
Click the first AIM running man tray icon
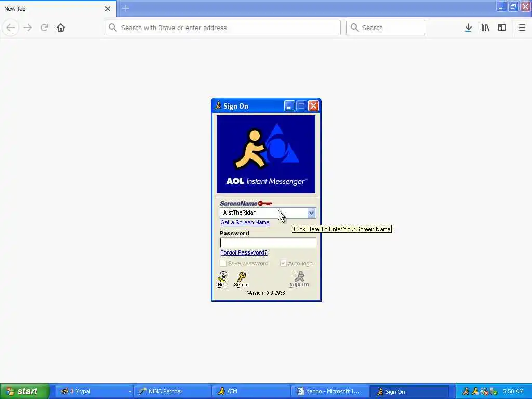click(466, 391)
